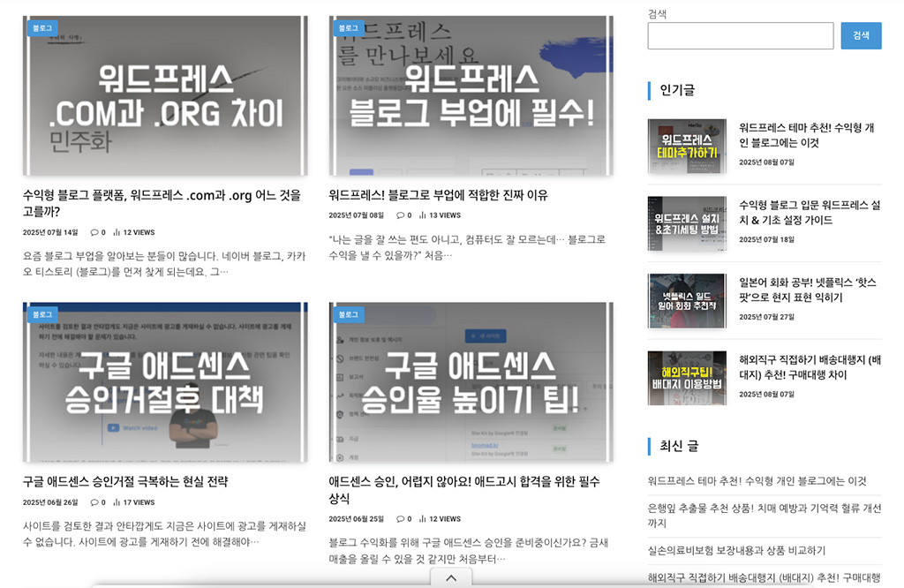Image resolution: width=904 pixels, height=588 pixels.
Task: Open recent post '은행잎 추출물 추천 상품!'
Action: [765, 516]
